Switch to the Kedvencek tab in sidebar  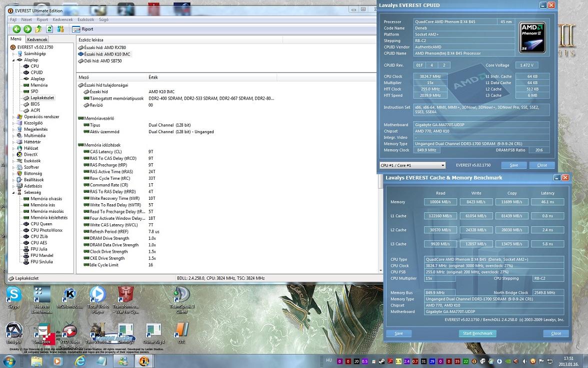click(37, 40)
